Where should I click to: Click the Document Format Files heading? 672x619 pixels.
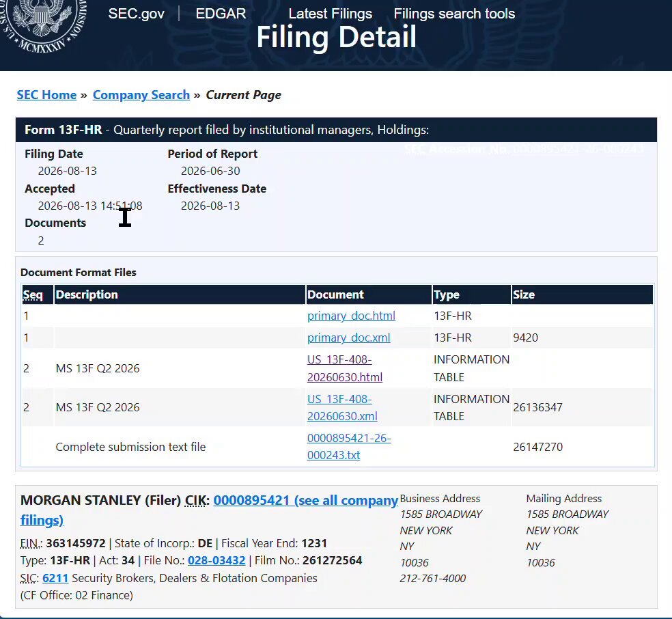(79, 272)
